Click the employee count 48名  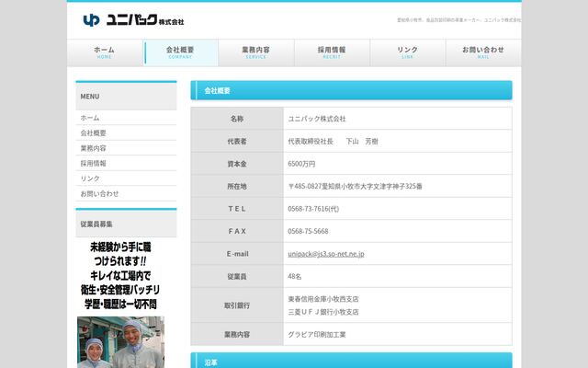tap(295, 276)
